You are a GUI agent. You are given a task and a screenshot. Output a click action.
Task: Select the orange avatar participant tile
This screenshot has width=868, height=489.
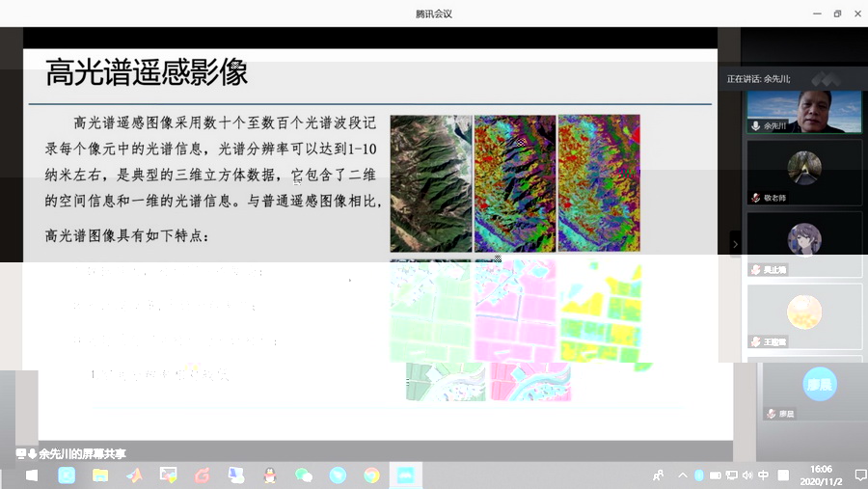click(804, 316)
